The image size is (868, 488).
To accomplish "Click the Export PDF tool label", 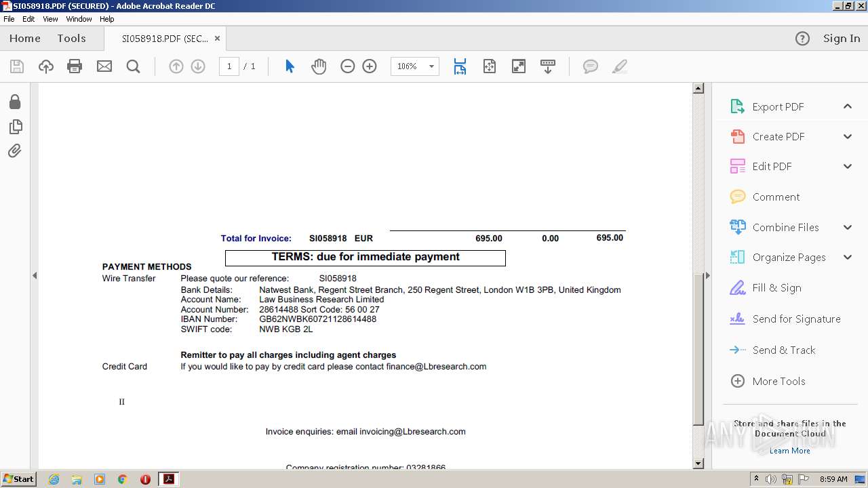I will click(x=778, y=106).
